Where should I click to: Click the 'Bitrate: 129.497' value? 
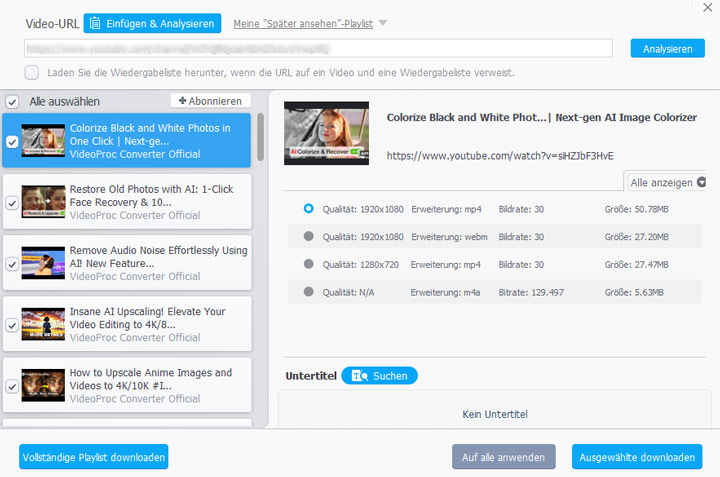[x=531, y=292]
